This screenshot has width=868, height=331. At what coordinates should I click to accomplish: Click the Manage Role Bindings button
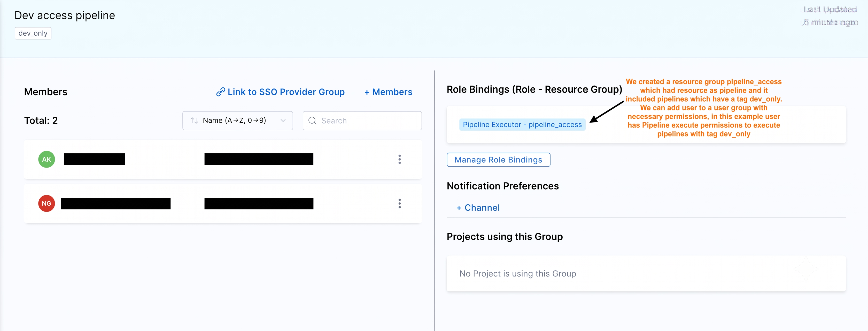(498, 160)
